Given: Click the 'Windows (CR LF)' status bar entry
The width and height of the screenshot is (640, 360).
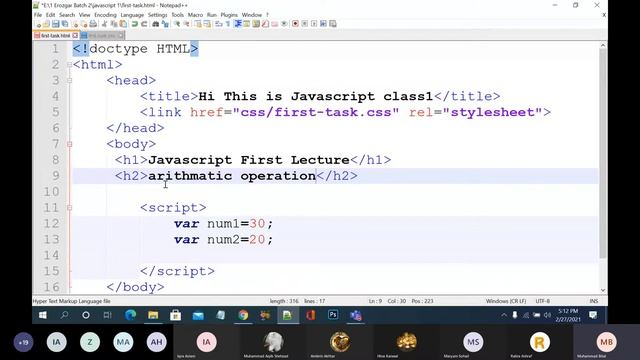Looking at the screenshot, I should coord(506,301).
